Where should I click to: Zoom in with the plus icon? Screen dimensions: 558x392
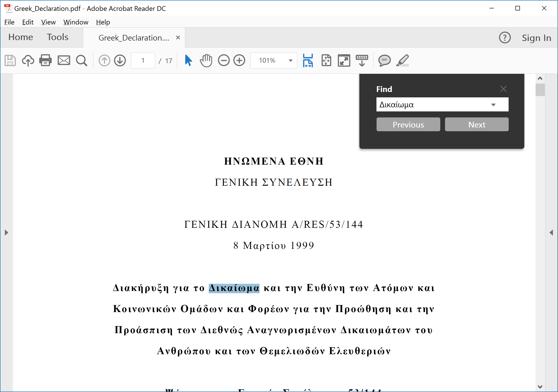pos(239,60)
